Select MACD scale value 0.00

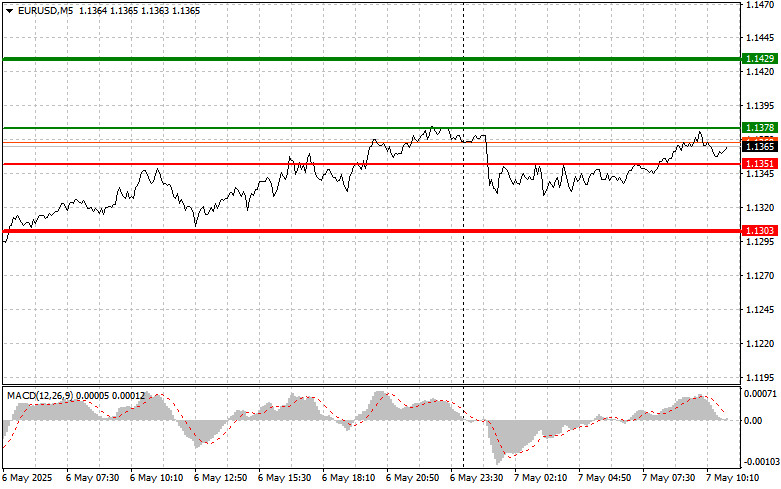coord(753,421)
